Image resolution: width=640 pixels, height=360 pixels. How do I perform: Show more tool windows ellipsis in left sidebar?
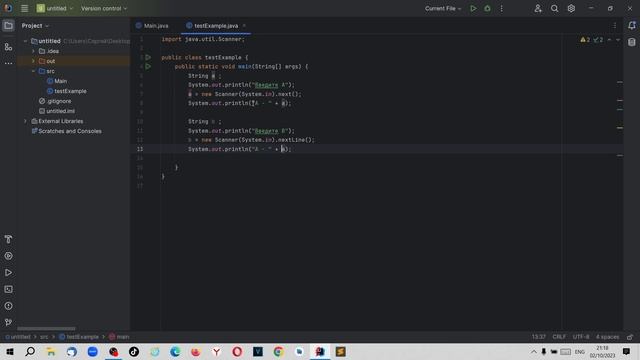pyautogui.click(x=8, y=64)
